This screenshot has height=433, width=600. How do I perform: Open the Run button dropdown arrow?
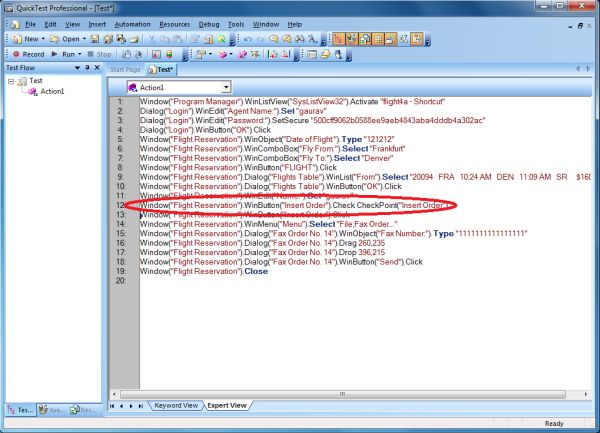coord(80,54)
